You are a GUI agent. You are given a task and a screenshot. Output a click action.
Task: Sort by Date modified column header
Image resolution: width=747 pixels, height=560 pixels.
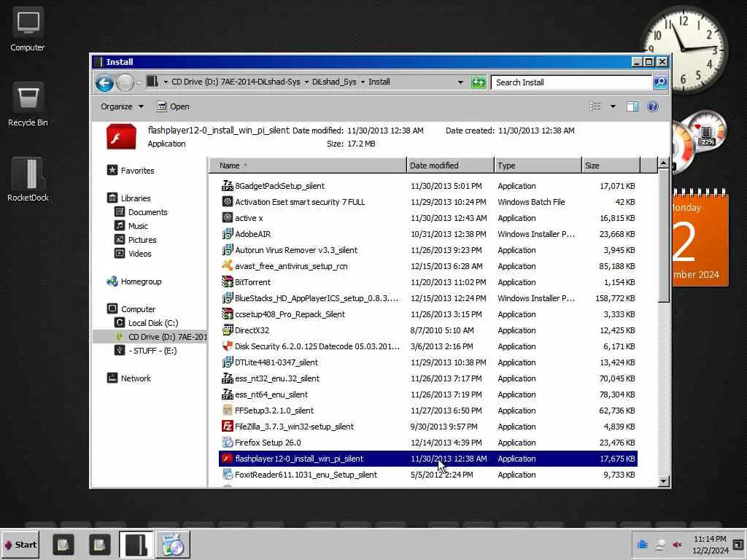[x=450, y=166]
